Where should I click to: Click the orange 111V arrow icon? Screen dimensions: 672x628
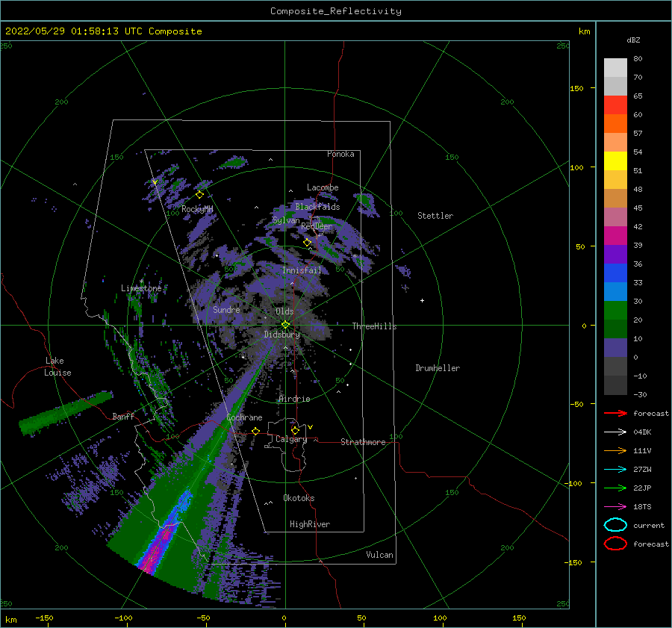(x=615, y=450)
